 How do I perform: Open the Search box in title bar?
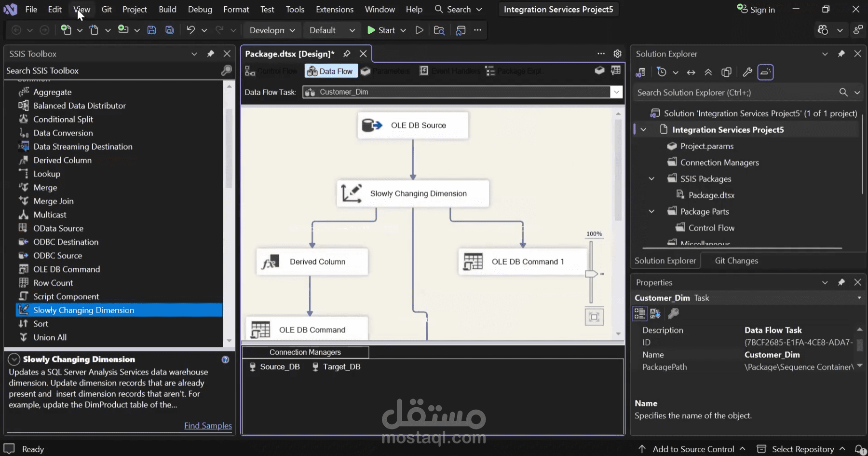[458, 9]
